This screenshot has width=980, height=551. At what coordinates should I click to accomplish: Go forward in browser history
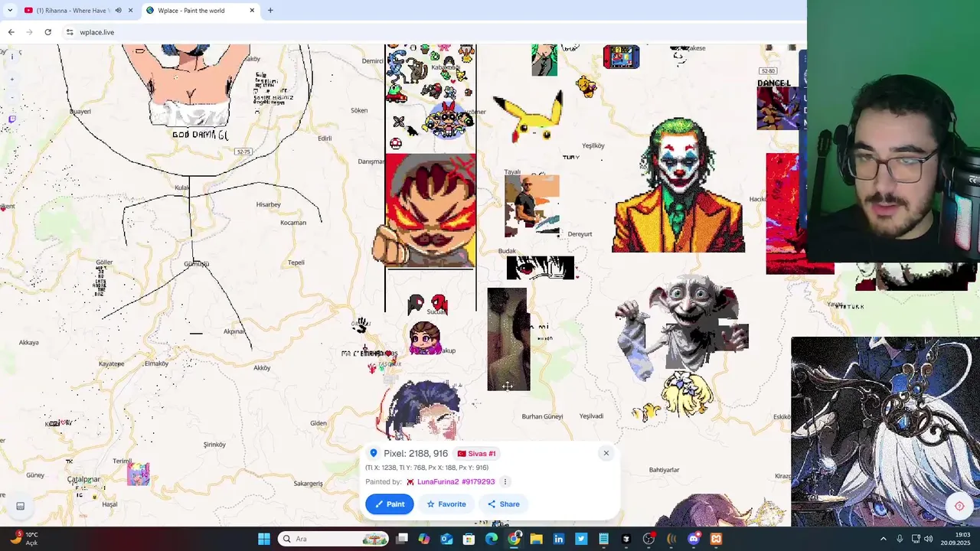29,32
